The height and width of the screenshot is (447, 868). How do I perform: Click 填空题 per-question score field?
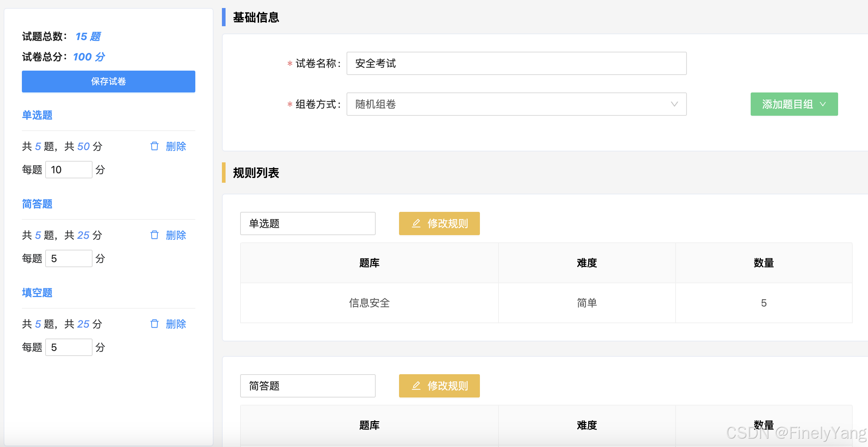(69, 347)
